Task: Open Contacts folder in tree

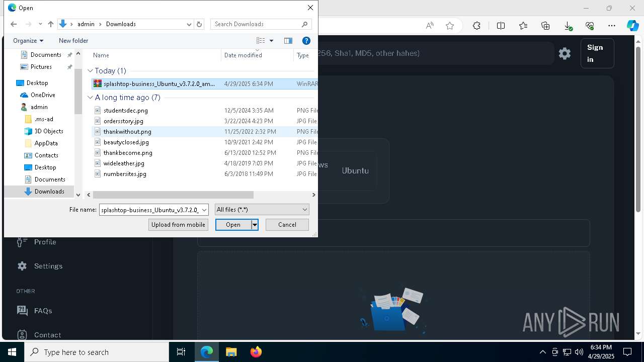Action: pos(46,155)
